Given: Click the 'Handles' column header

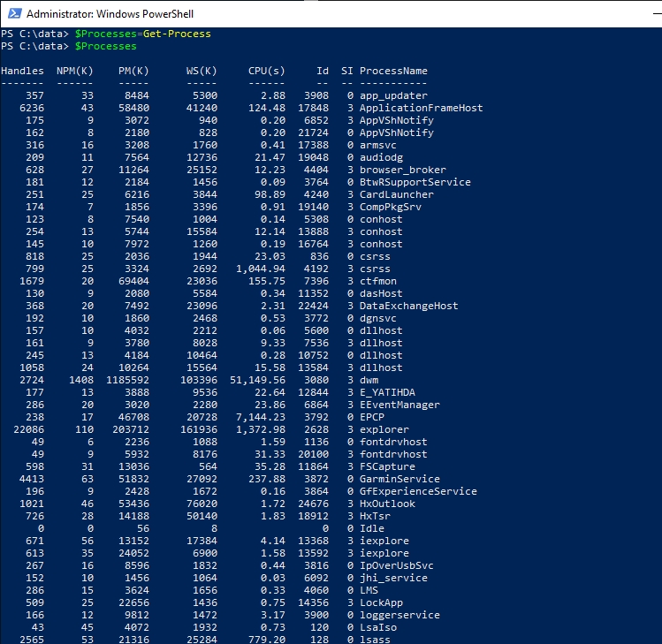Looking at the screenshot, I should tap(22, 71).
